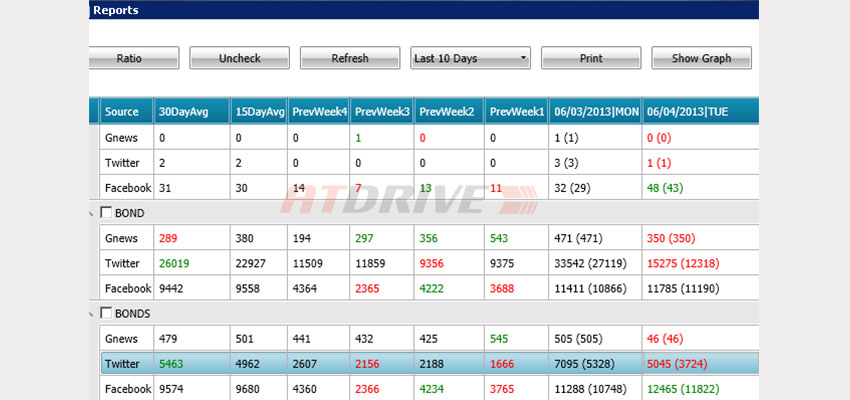Click the 32 (29) cell
The height and width of the screenshot is (400, 850).
pos(596,188)
